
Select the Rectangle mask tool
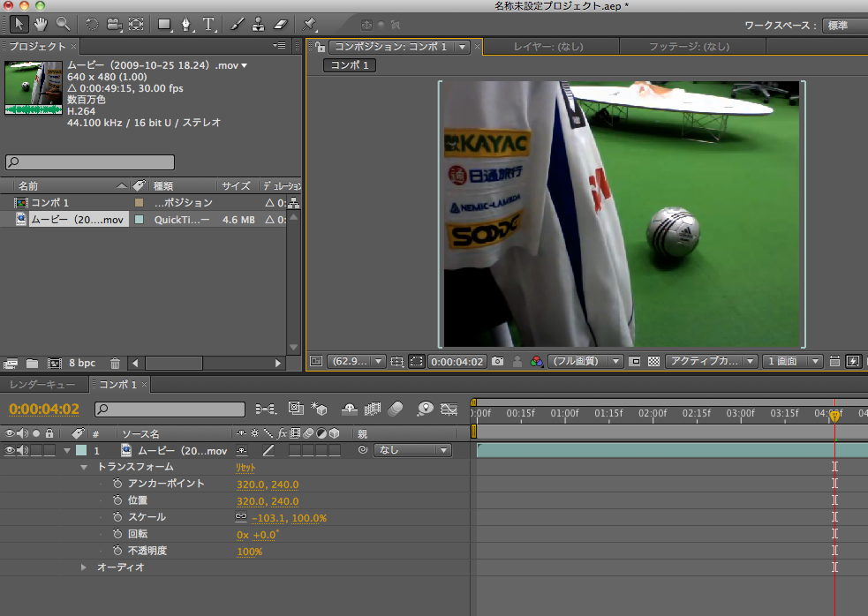coord(164,25)
